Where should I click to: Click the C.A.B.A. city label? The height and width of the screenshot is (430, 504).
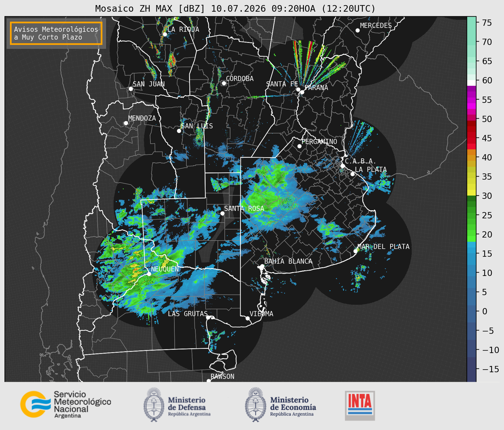(x=360, y=161)
